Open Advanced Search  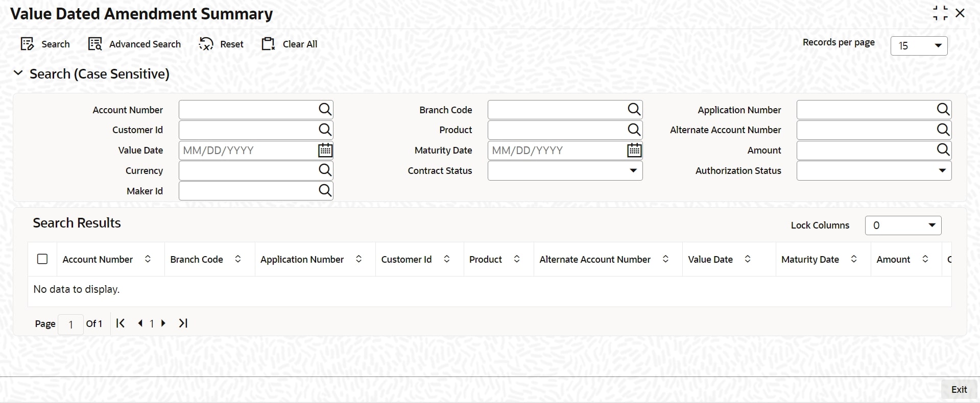tap(134, 44)
